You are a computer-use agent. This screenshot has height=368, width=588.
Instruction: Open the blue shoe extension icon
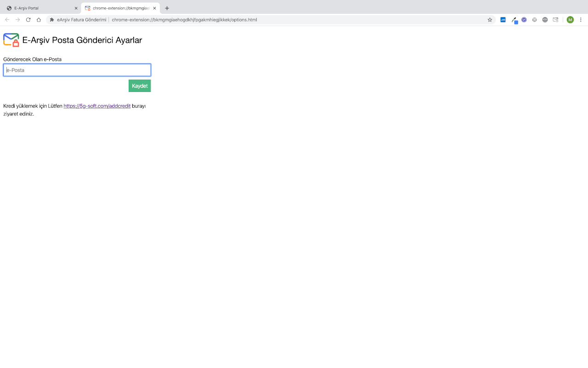click(x=503, y=20)
